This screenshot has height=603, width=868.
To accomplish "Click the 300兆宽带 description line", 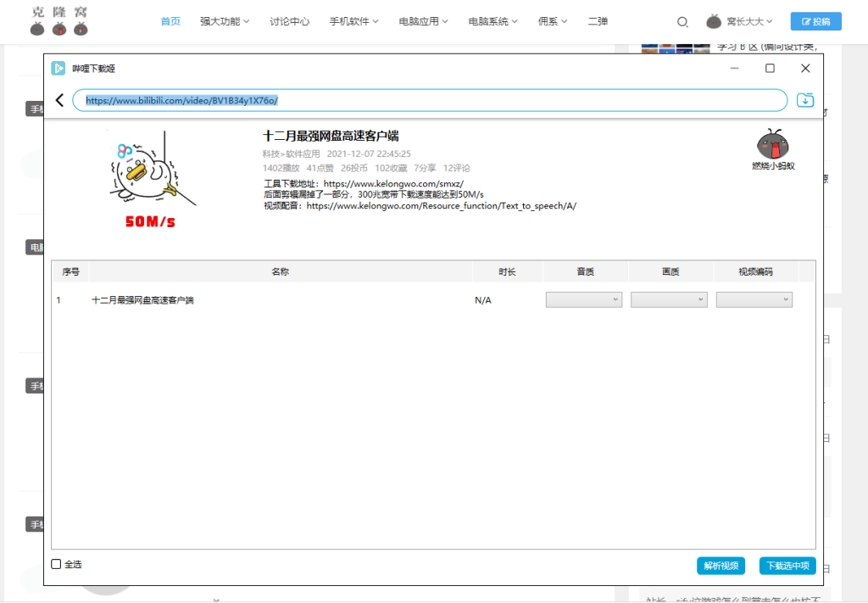I will click(x=374, y=195).
